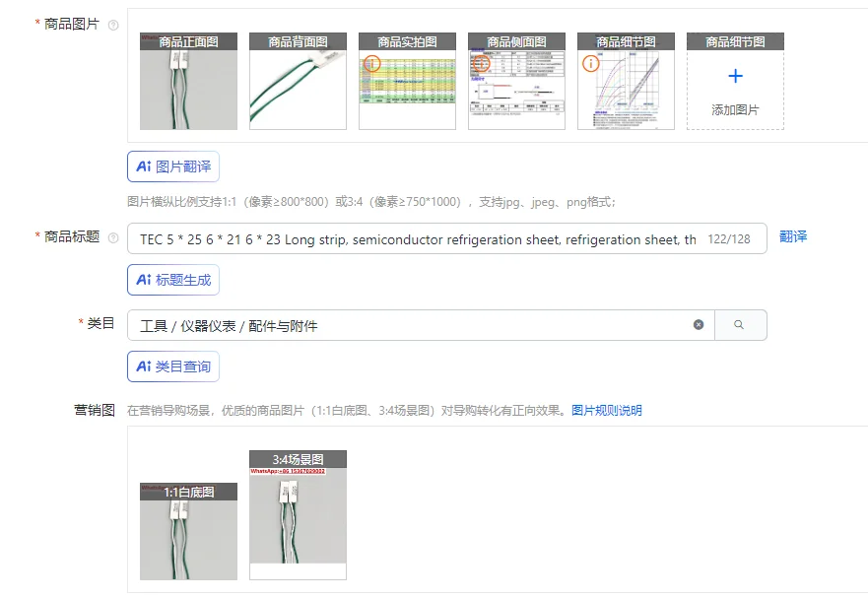Click the info icon on the 商品细节图 chart
Image resolution: width=868 pixels, height=598 pixels.
click(x=589, y=63)
